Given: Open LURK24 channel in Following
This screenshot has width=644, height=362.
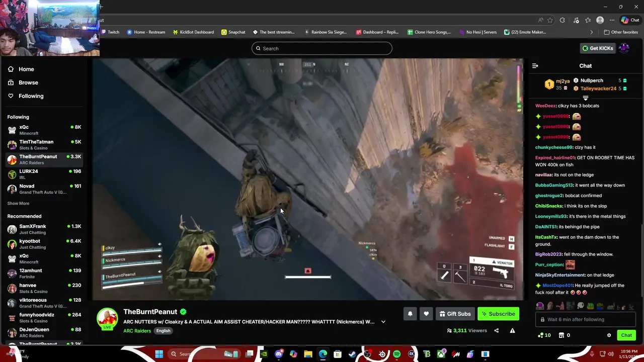Looking at the screenshot, I should click(x=44, y=174).
